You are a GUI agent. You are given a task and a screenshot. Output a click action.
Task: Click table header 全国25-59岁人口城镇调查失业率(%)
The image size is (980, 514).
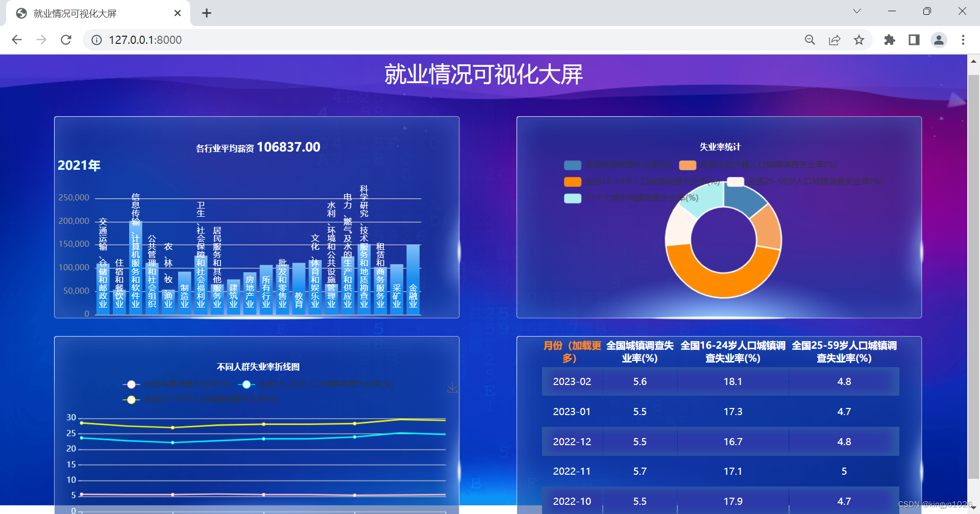point(844,352)
